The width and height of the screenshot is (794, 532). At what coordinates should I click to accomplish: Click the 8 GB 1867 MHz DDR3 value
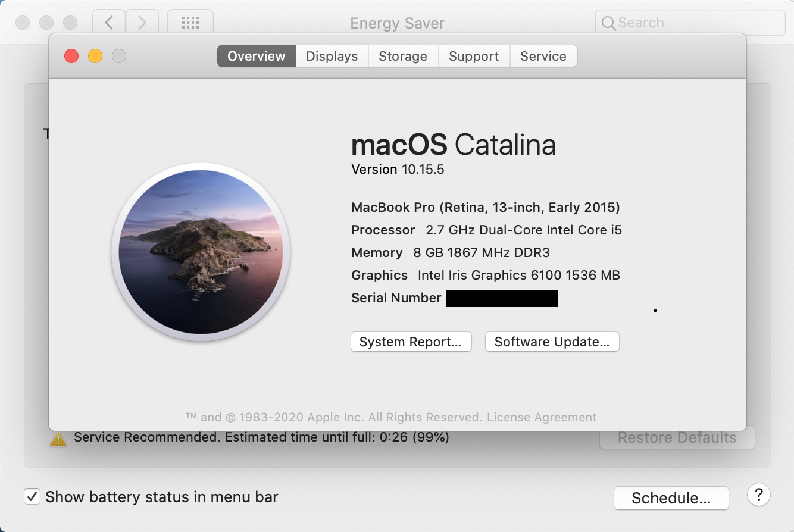pyautogui.click(x=482, y=252)
